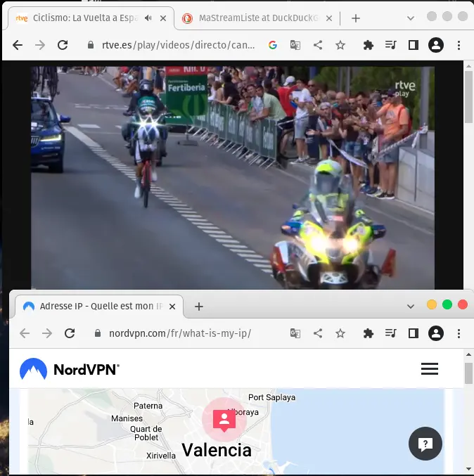
Task: Click Xirivella label on the map
Action: tap(161, 456)
